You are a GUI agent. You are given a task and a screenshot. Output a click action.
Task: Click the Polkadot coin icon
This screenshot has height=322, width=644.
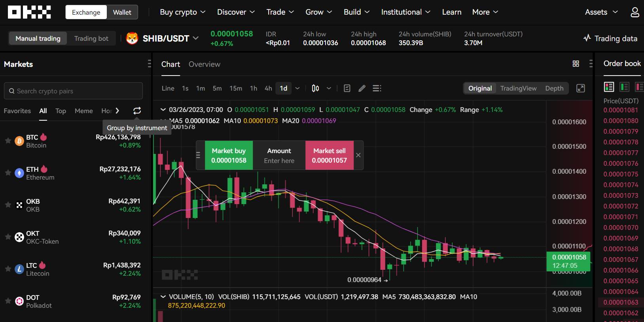click(19, 301)
